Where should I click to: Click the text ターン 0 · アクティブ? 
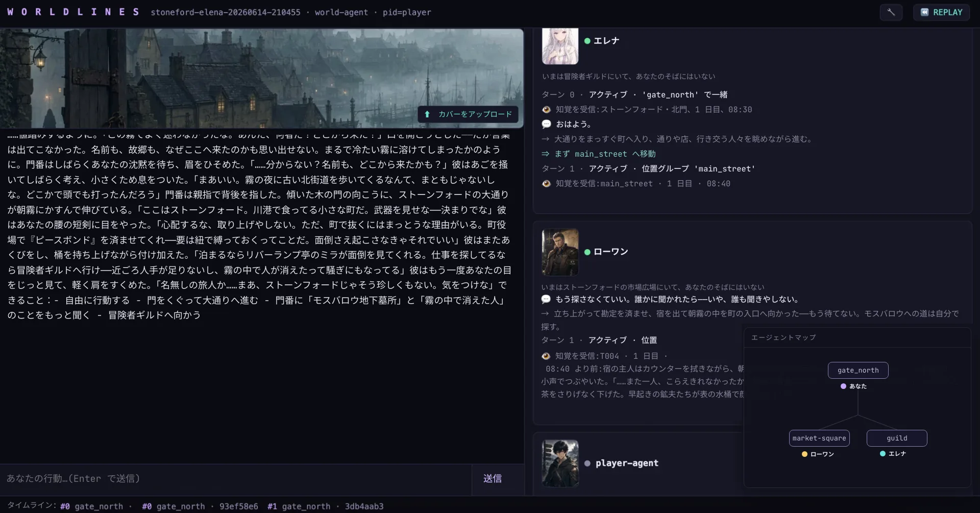click(x=584, y=95)
